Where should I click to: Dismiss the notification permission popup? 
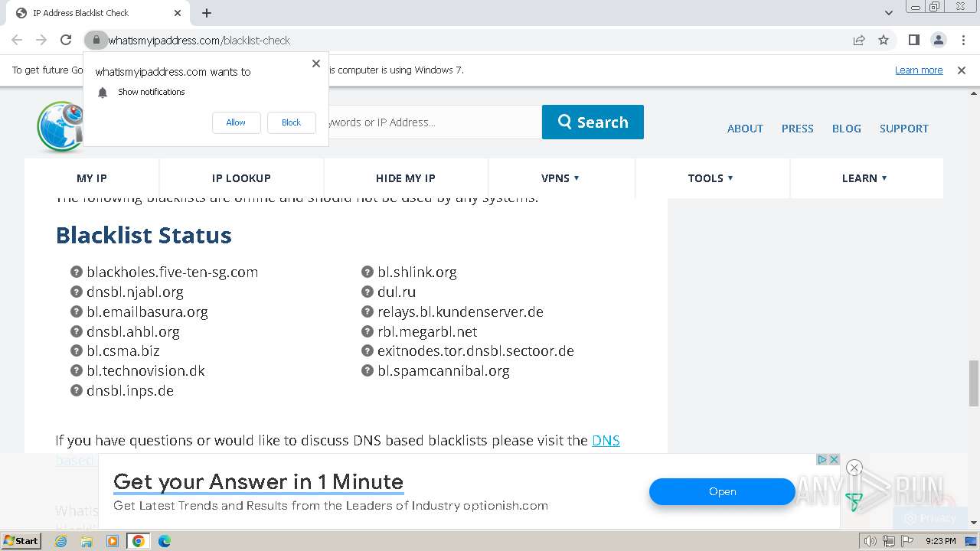click(x=315, y=64)
